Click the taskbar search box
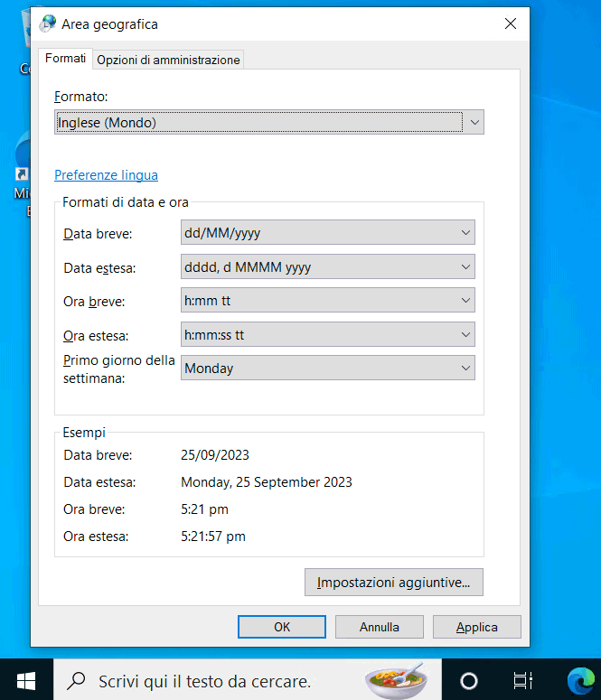Screen dimensions: 601x700 point(247,680)
